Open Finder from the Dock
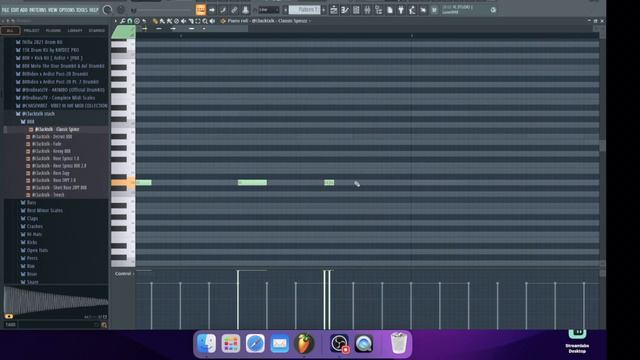 click(x=207, y=344)
